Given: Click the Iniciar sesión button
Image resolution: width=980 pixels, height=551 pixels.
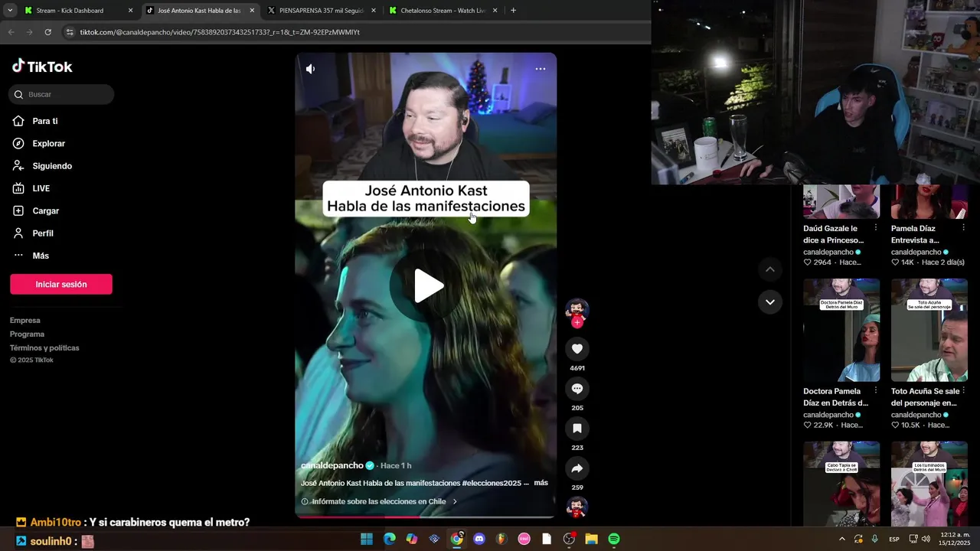Looking at the screenshot, I should (61, 284).
